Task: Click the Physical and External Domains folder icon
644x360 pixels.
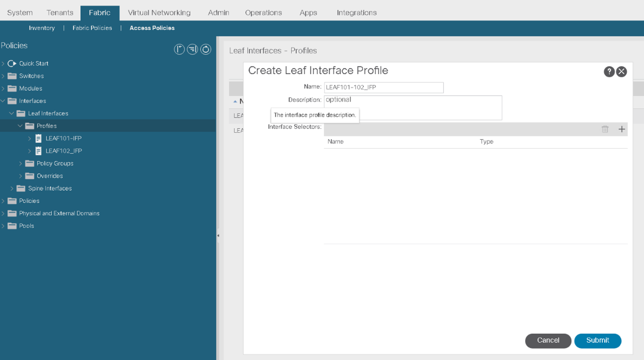Action: [12, 213]
